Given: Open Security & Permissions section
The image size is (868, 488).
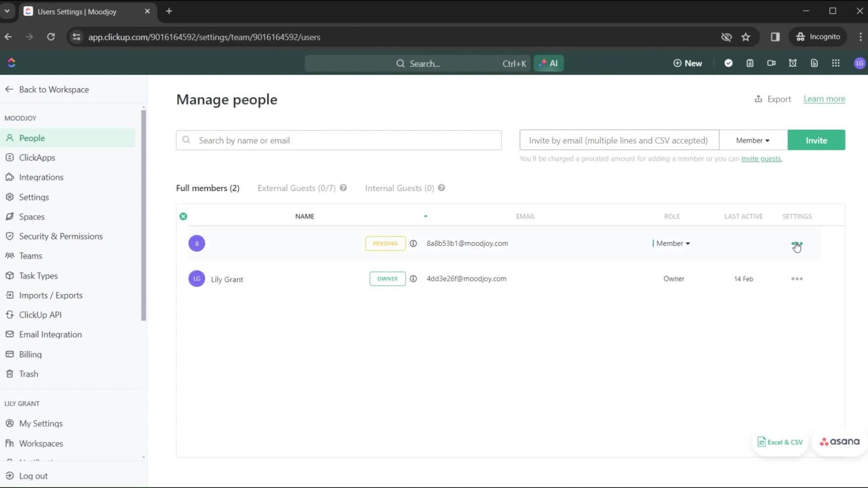Looking at the screenshot, I should pos(61,235).
